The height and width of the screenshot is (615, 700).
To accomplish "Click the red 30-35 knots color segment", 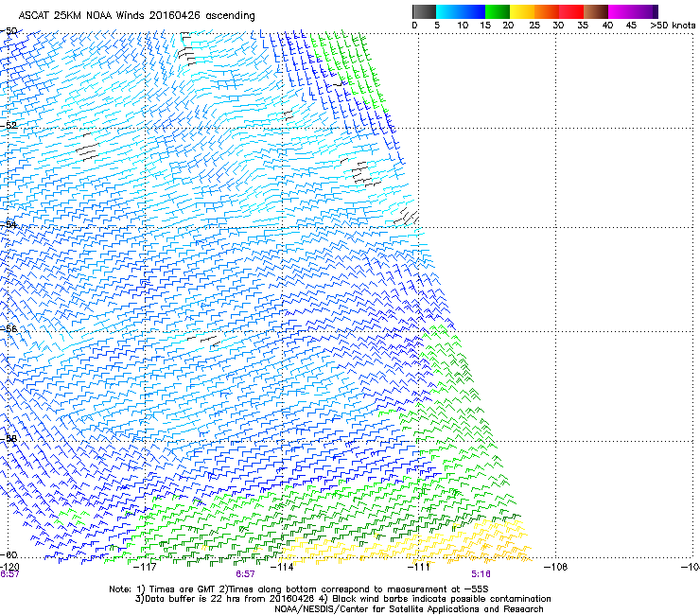I will click(571, 11).
